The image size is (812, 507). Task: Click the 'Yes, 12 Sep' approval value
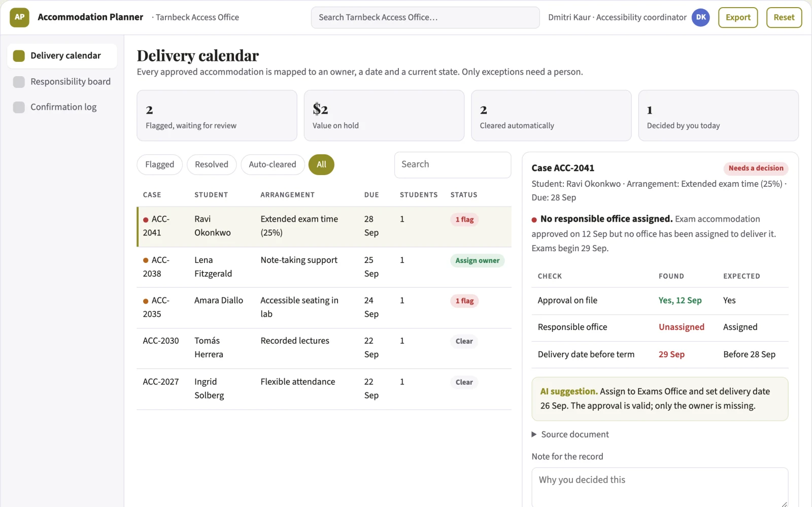[680, 300]
